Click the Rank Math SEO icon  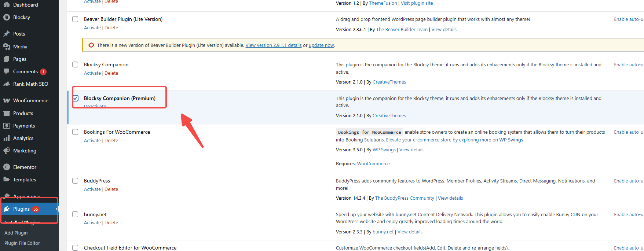coord(7,84)
